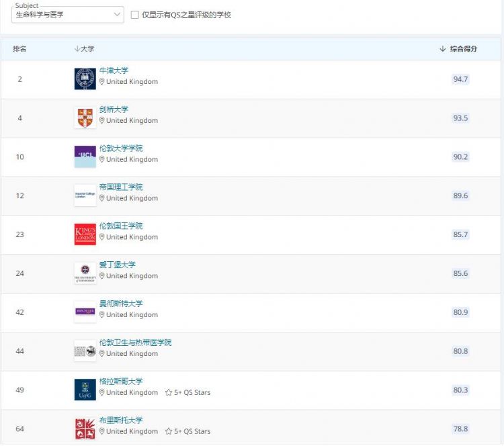Open 伦敦卫生与热带医学院 link

click(x=135, y=343)
